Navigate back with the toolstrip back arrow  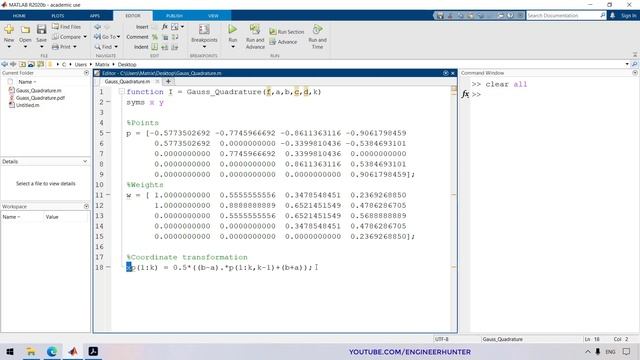click(98, 27)
